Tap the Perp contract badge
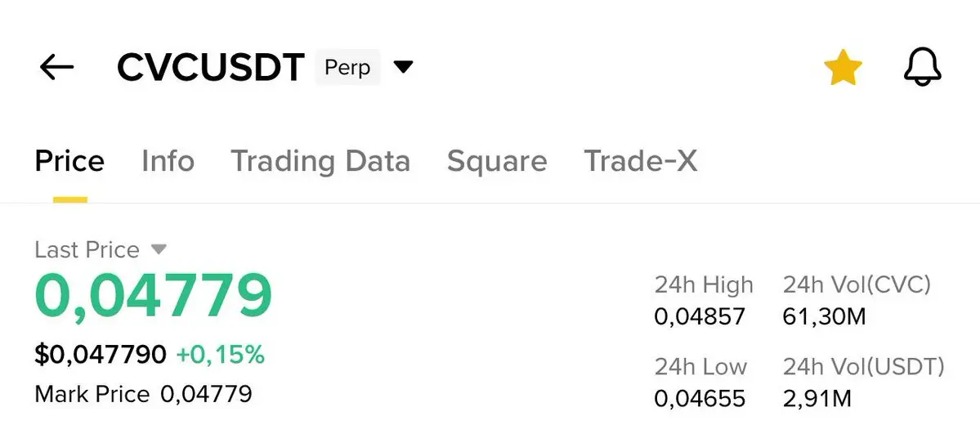The width and height of the screenshot is (980, 443). coord(347,67)
